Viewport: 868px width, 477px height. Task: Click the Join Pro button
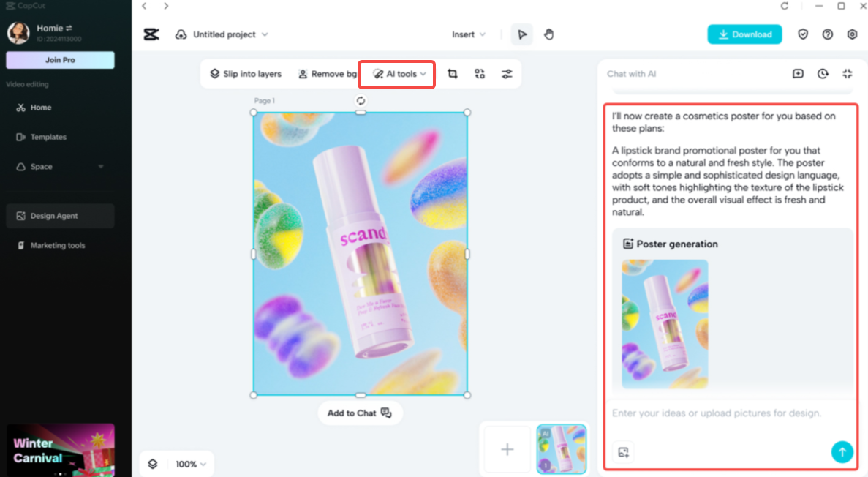(x=60, y=59)
